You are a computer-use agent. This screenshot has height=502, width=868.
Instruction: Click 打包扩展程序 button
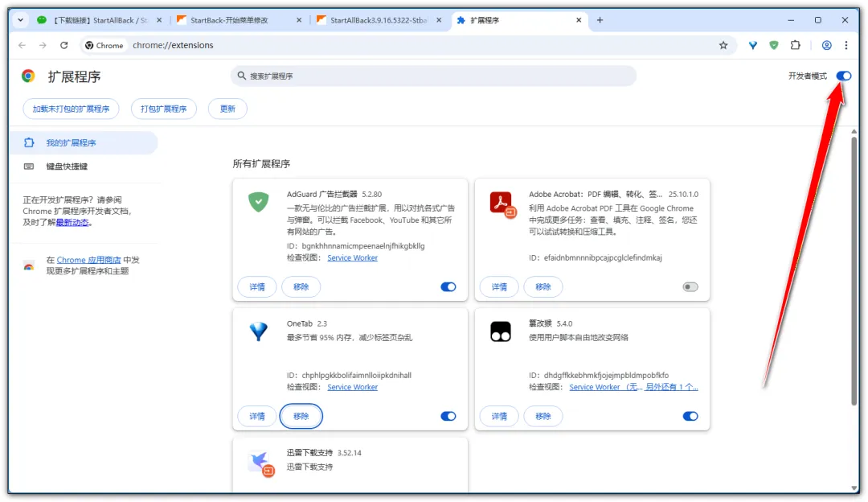click(164, 109)
